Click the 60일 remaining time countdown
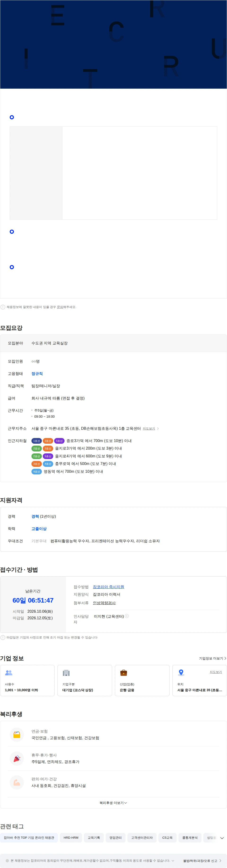This screenshot has height=868, width=227. pyautogui.click(x=33, y=600)
